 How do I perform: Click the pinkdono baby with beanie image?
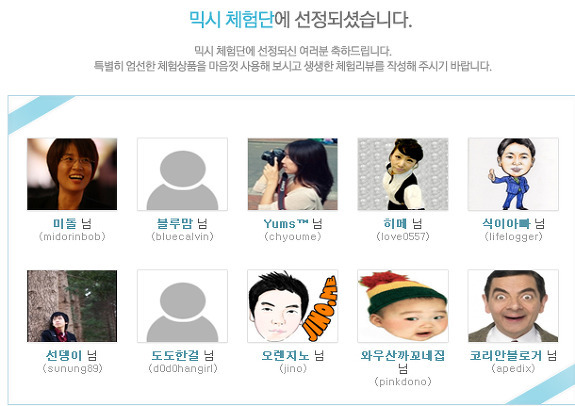click(403, 306)
